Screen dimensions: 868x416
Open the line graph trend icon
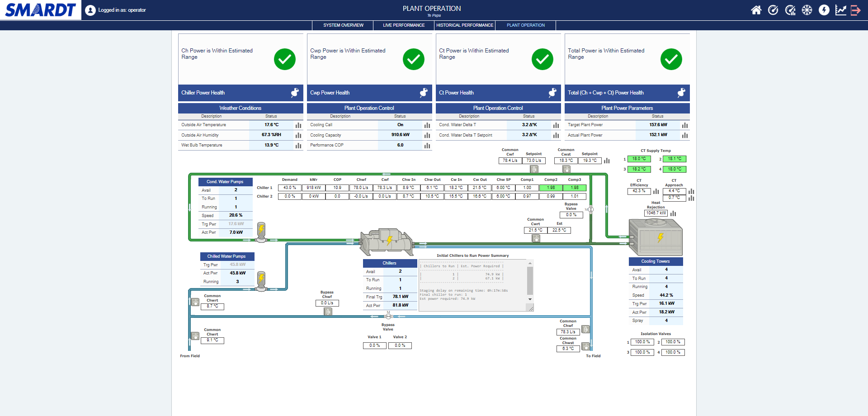tap(841, 10)
